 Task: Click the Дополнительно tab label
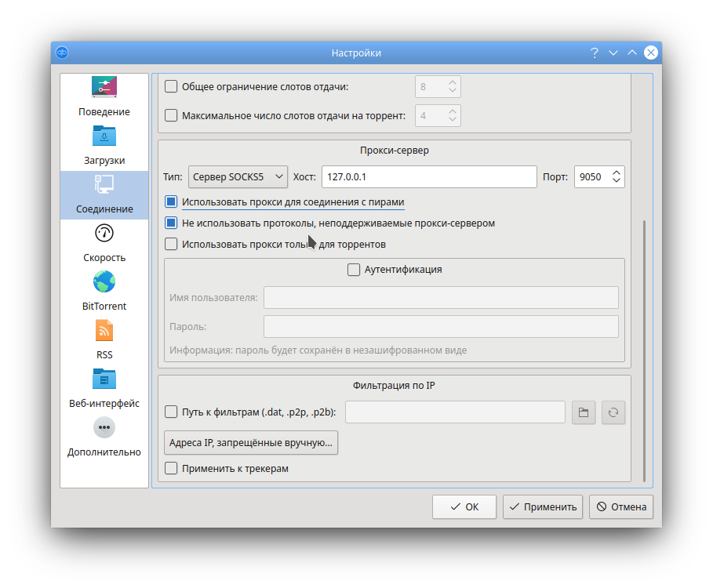pos(104,452)
